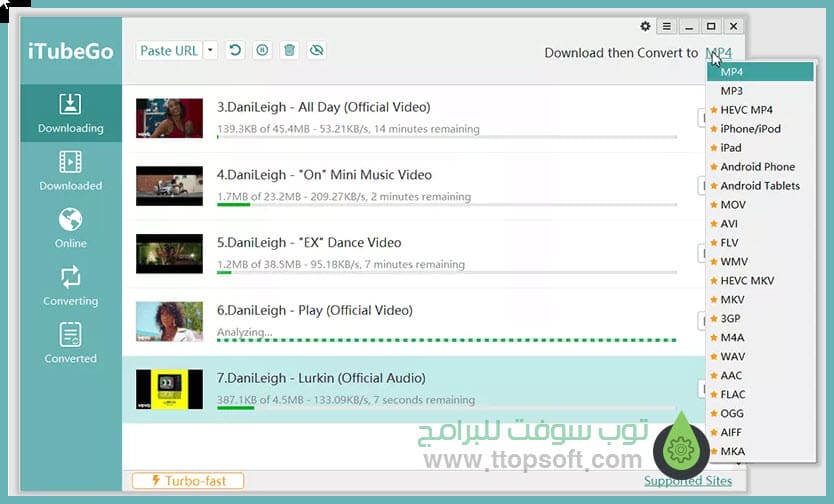
Task: Select title 4.DaniLeigh - "On" Mini Music Video
Action: (x=324, y=175)
